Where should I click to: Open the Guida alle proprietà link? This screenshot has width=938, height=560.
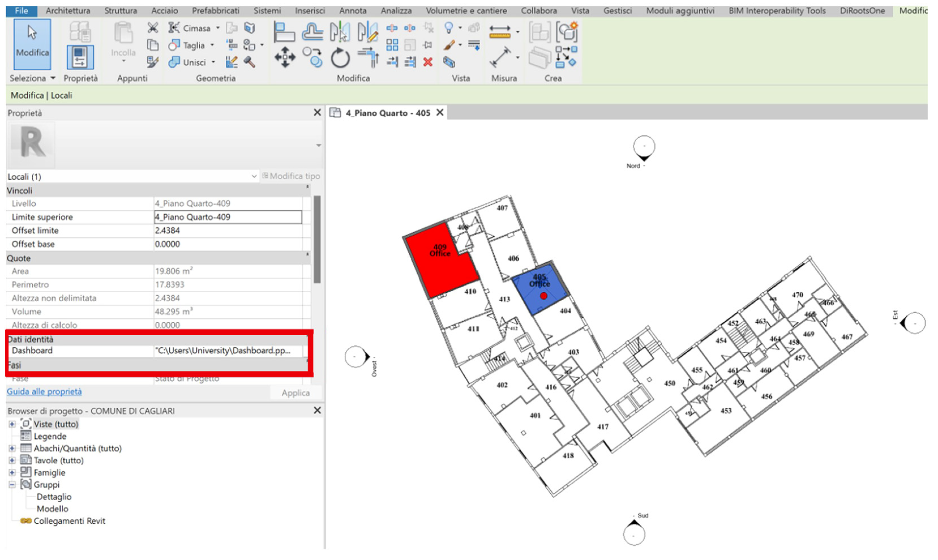tap(44, 391)
